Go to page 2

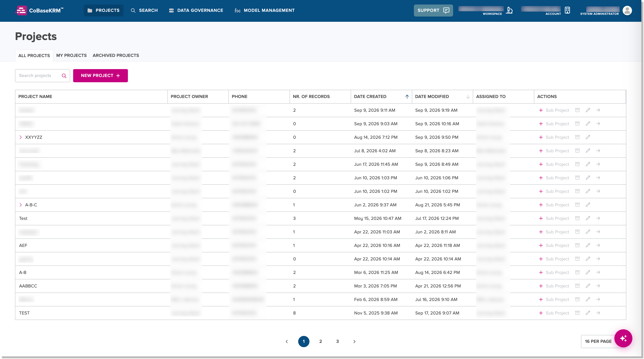click(320, 342)
